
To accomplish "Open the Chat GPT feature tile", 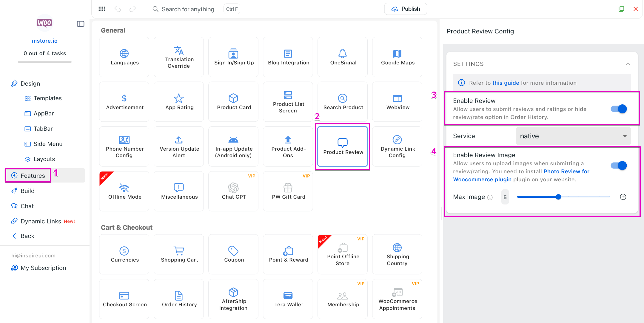I will pos(233,191).
